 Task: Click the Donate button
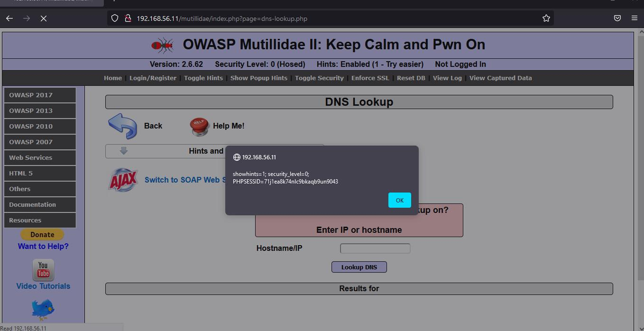coord(42,234)
